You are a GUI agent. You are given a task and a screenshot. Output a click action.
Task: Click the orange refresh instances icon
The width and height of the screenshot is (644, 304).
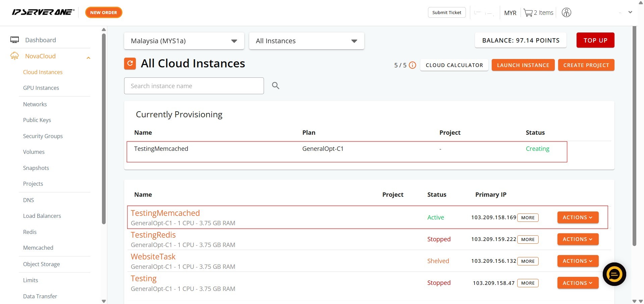click(130, 63)
